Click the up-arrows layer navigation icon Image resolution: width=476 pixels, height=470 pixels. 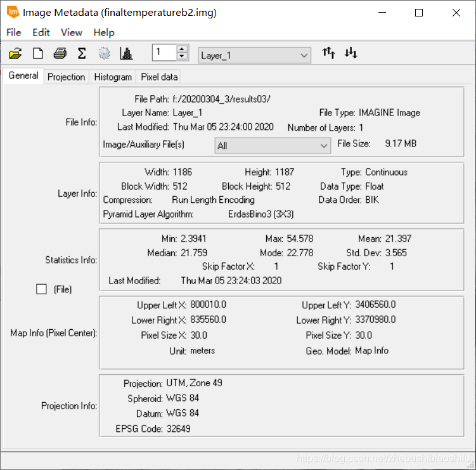(x=328, y=53)
